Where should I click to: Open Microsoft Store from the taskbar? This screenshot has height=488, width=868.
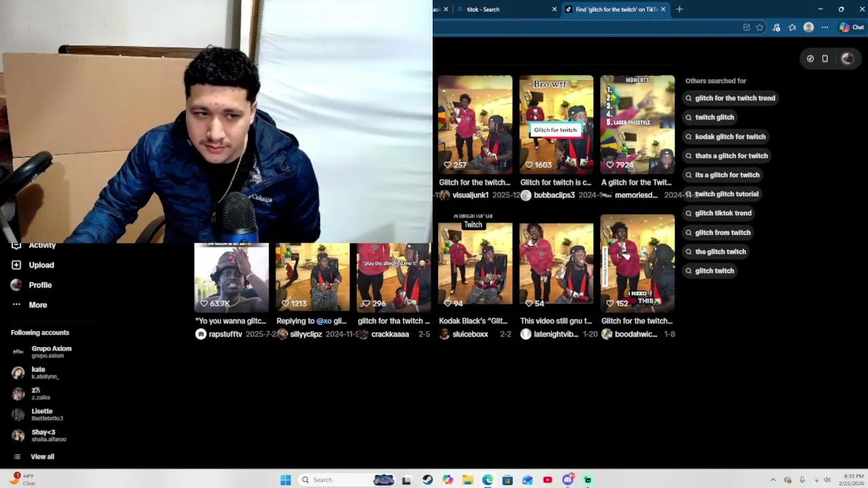507,480
